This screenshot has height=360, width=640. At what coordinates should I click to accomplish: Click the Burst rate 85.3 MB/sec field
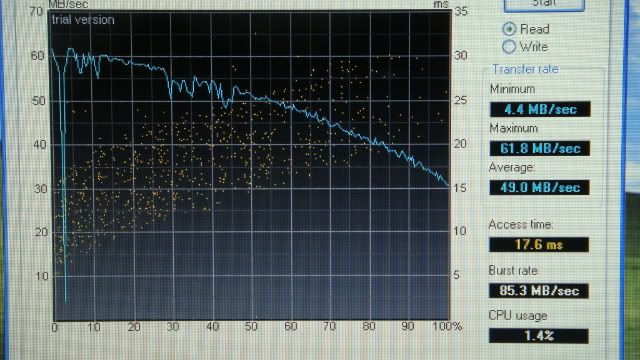click(x=539, y=291)
